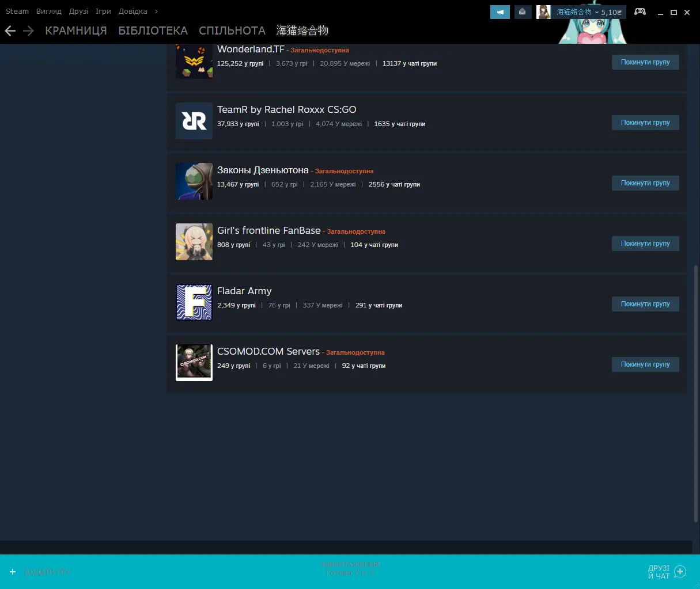Open the CSOMOD.COM Servers group title
The image size is (700, 589).
tap(268, 351)
